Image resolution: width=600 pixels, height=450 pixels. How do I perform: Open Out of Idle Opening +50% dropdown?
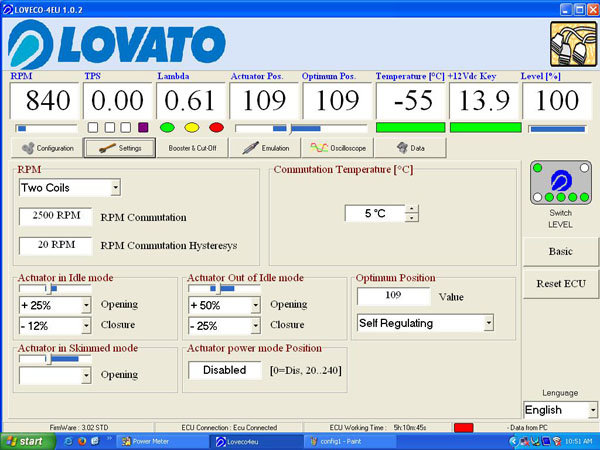tap(255, 305)
